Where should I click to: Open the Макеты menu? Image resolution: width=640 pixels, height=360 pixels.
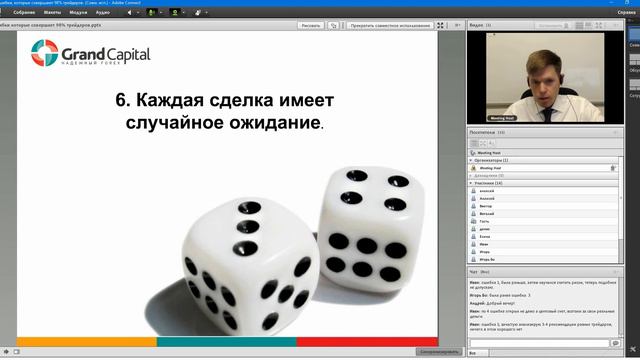(x=52, y=13)
